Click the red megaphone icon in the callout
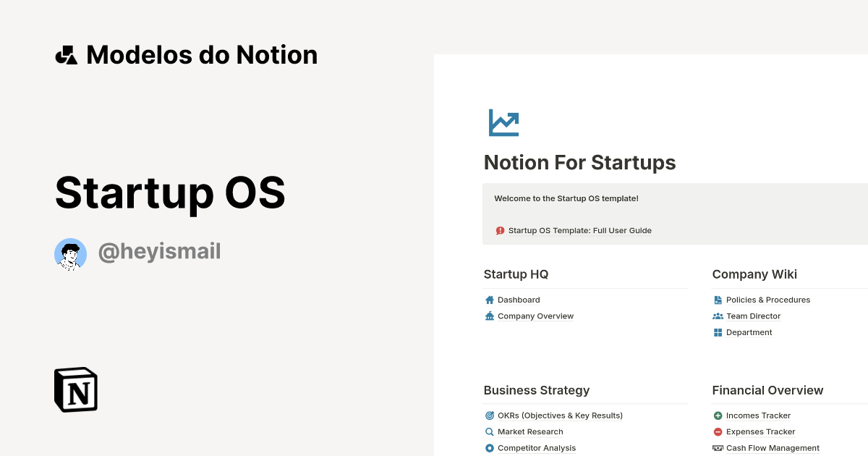Viewport: 868px width, 456px height. (x=500, y=230)
